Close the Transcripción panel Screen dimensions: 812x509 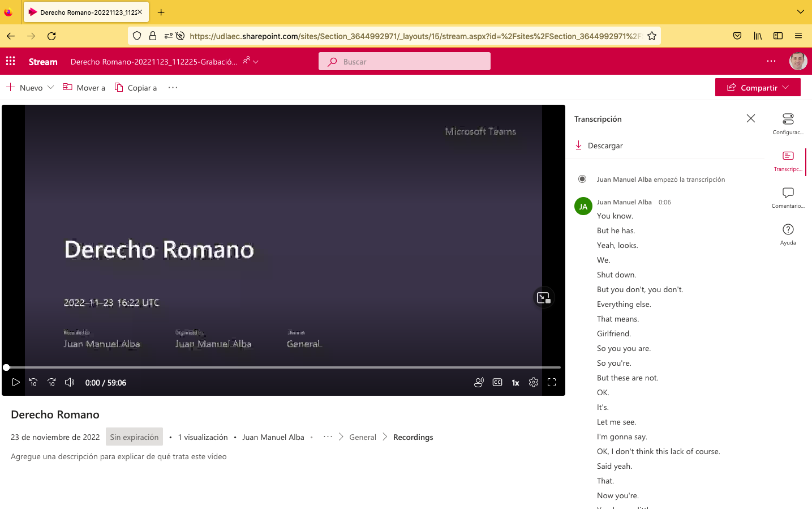point(750,118)
